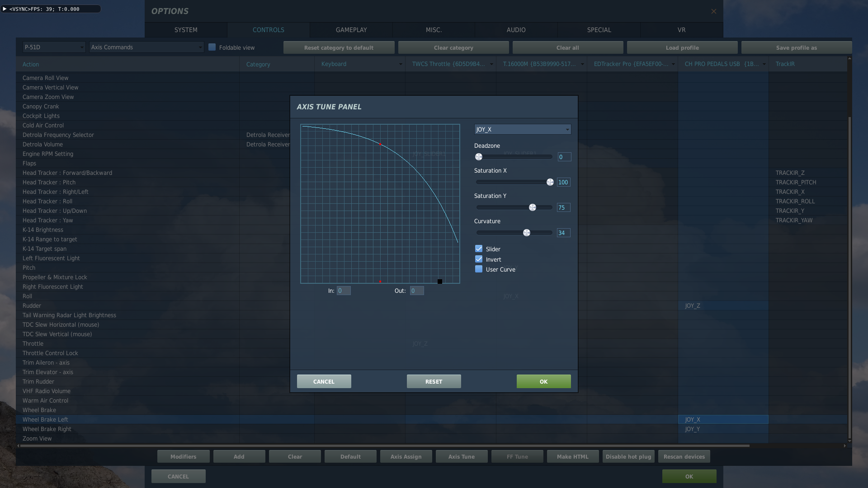Click the Add button
The height and width of the screenshot is (488, 868).
click(x=239, y=456)
